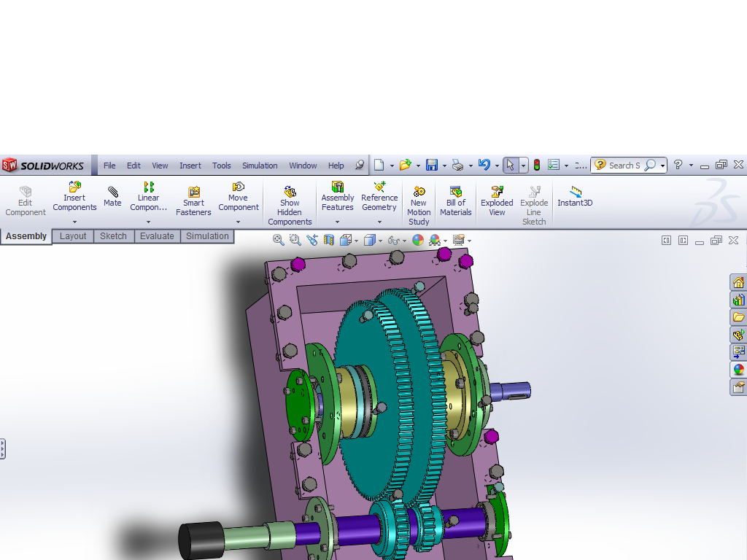Viewport: 747px width, 560px height.
Task: Open the Tools menu
Action: coord(222,166)
